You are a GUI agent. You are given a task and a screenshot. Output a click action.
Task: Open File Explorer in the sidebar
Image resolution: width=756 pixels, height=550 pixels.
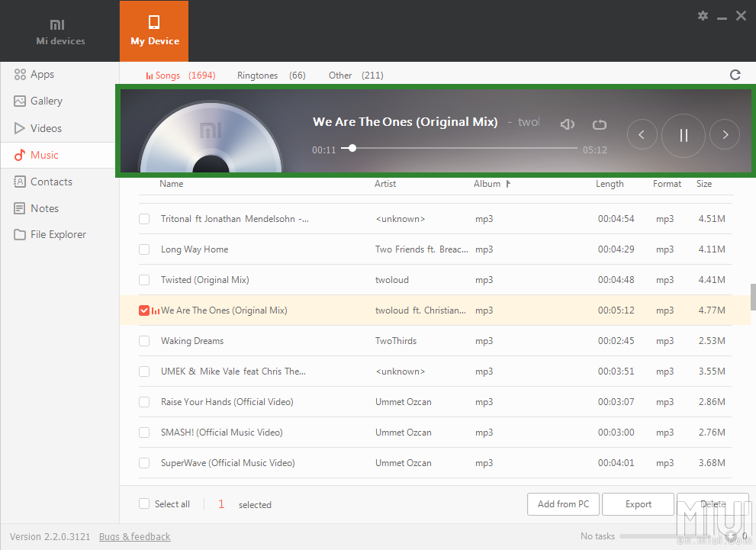coord(50,235)
